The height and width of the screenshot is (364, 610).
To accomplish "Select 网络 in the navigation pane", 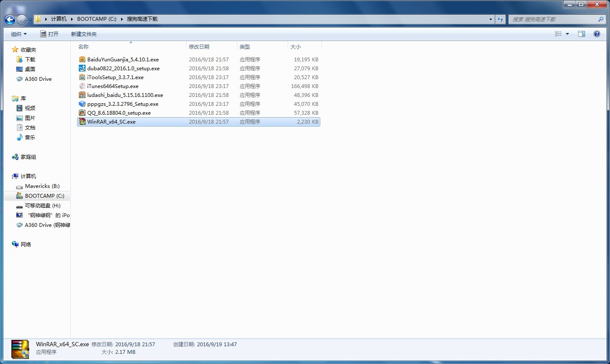I will pos(26,245).
